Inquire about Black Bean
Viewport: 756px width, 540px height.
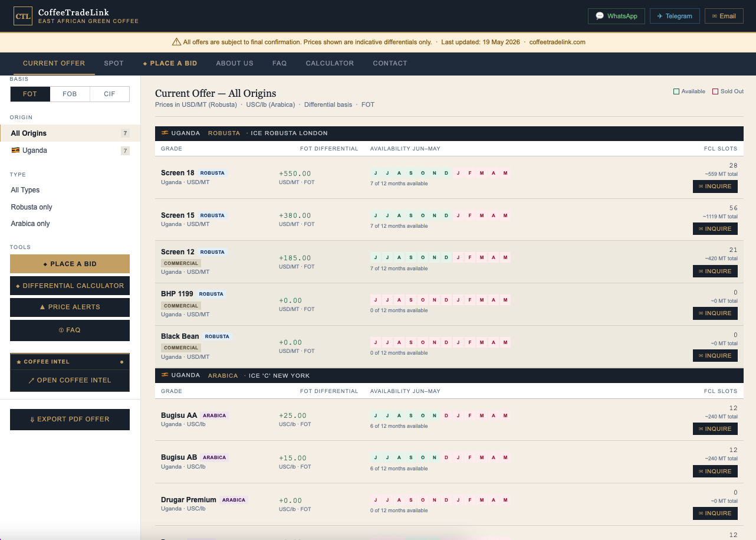click(715, 356)
